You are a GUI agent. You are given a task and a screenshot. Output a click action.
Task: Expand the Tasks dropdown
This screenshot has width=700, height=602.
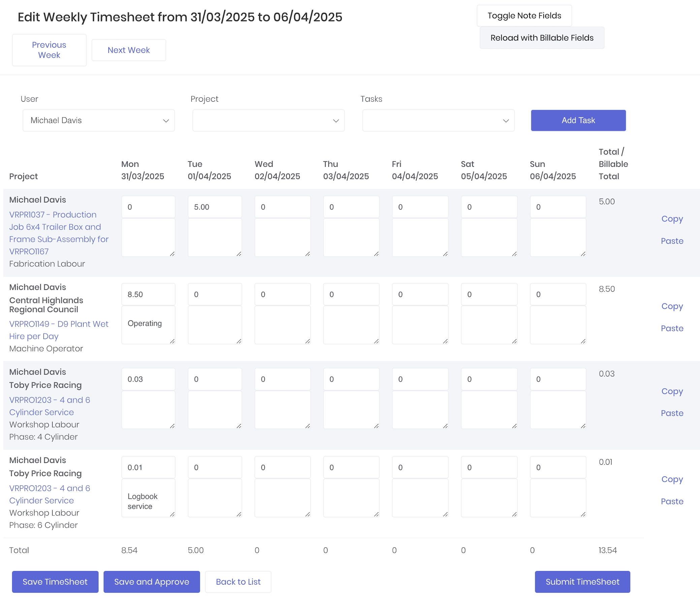(x=438, y=121)
